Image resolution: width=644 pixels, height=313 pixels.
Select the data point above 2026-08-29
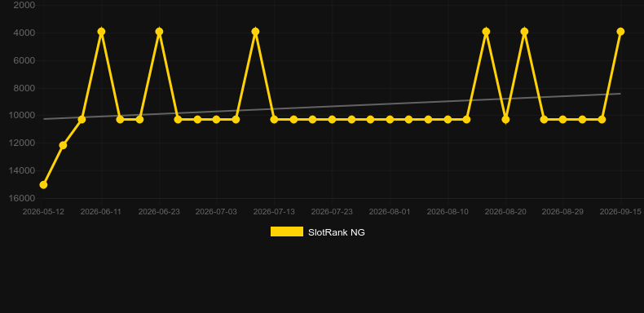(562, 120)
